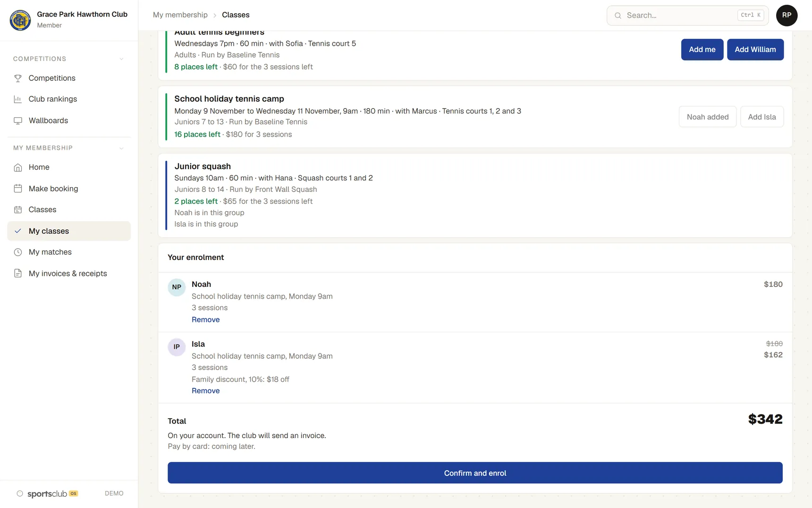Viewport: 812px width, 508px height.
Task: Click the Confirm and enrol button
Action: pyautogui.click(x=475, y=473)
